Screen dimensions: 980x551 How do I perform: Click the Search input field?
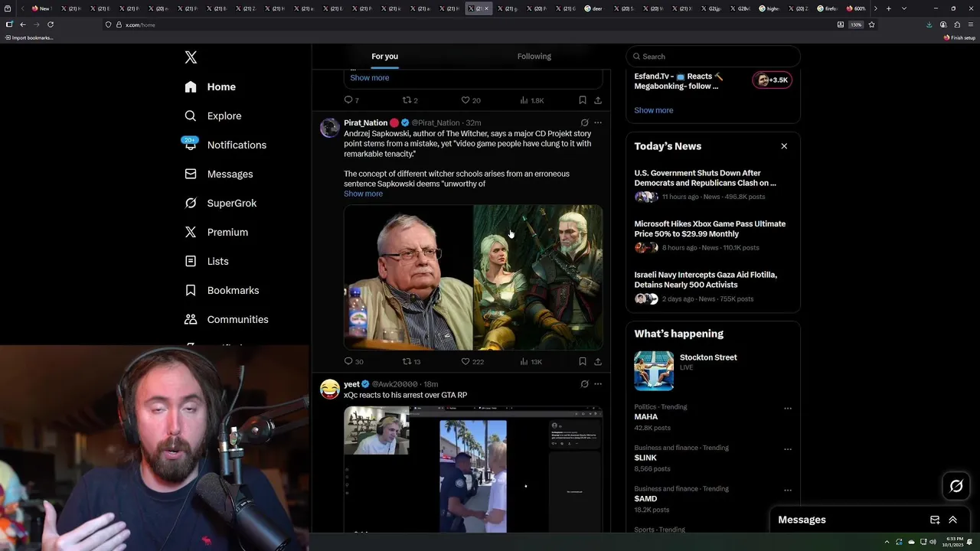(x=713, y=57)
